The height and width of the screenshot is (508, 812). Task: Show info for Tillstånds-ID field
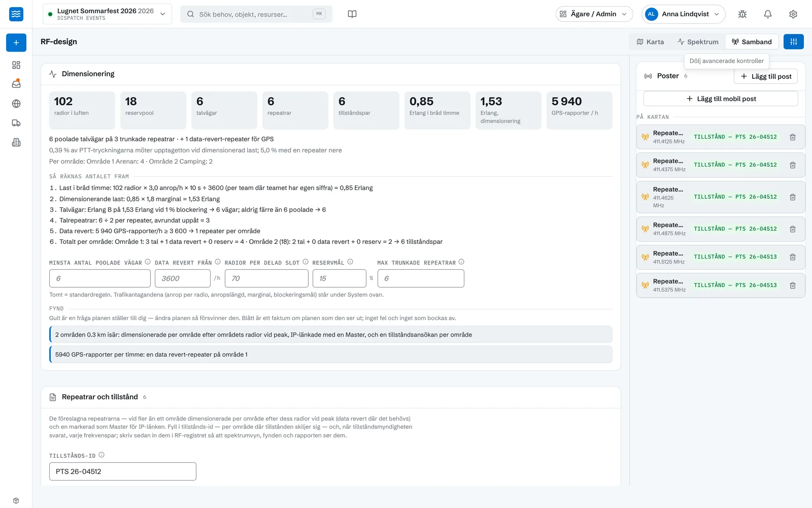(x=101, y=455)
